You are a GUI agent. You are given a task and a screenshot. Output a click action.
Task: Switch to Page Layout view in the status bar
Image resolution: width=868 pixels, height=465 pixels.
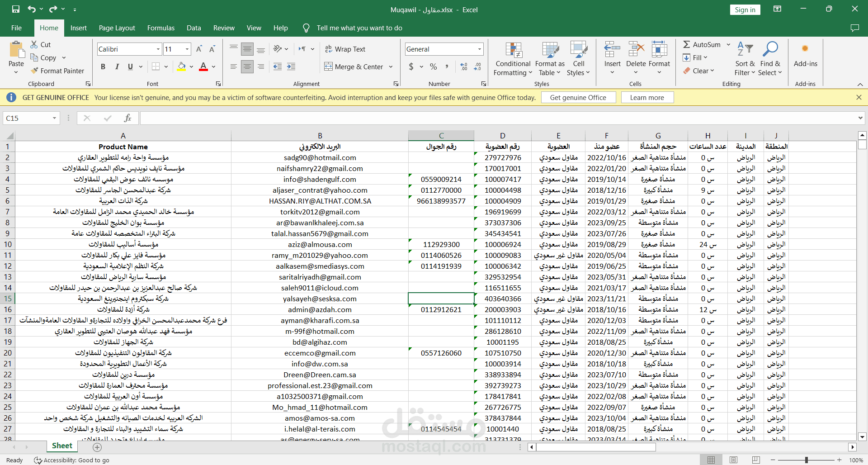coord(733,460)
